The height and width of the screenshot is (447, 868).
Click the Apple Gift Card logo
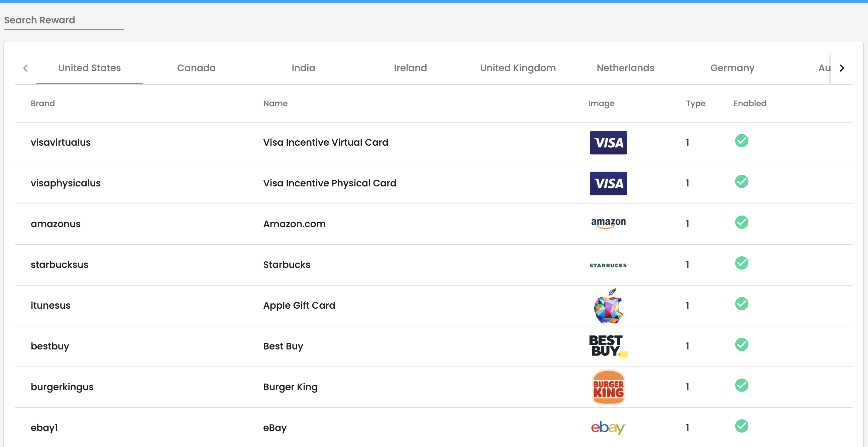click(x=608, y=306)
